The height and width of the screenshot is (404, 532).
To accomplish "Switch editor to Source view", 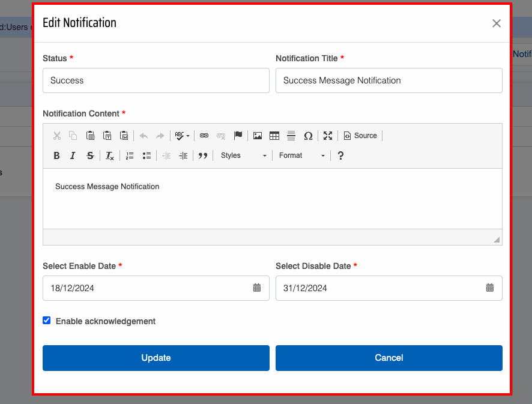I will [x=360, y=136].
